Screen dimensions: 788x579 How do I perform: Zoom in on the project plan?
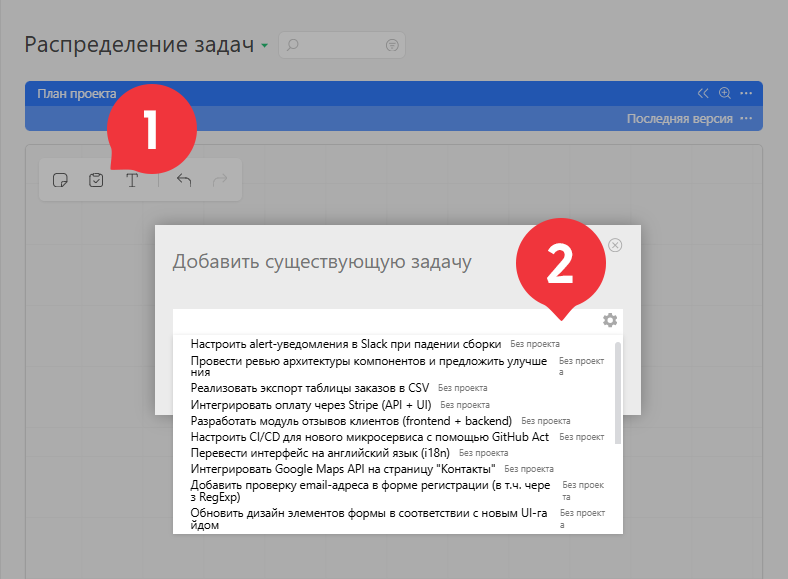725,93
